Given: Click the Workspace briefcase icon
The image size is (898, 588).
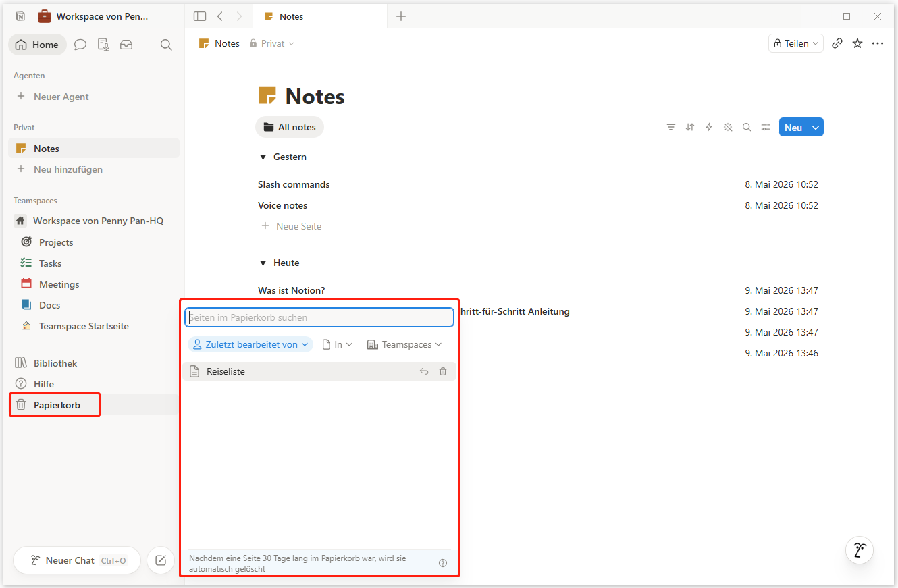Looking at the screenshot, I should tap(44, 16).
